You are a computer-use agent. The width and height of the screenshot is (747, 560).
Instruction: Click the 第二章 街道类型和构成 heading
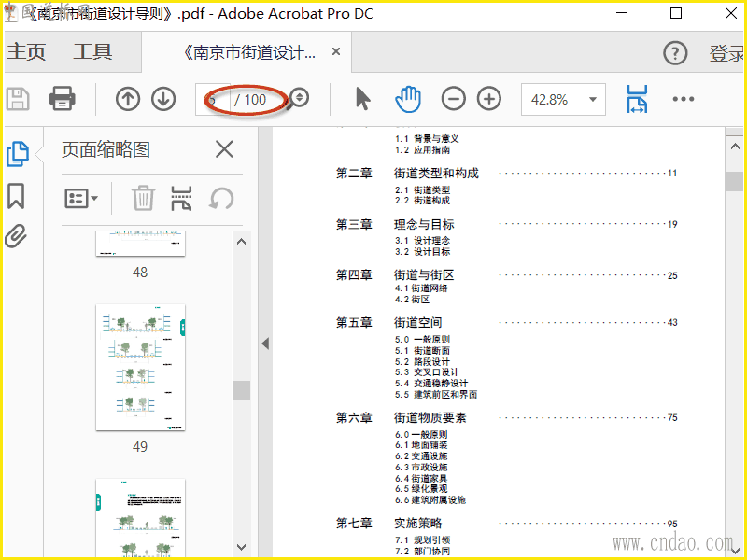[x=407, y=174]
